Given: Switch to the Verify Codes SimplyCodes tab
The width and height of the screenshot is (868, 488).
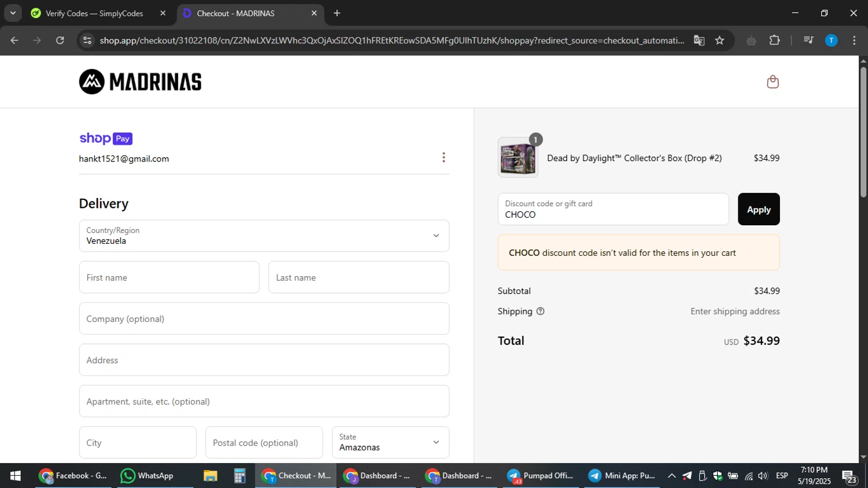Looking at the screenshot, I should pos(94,13).
